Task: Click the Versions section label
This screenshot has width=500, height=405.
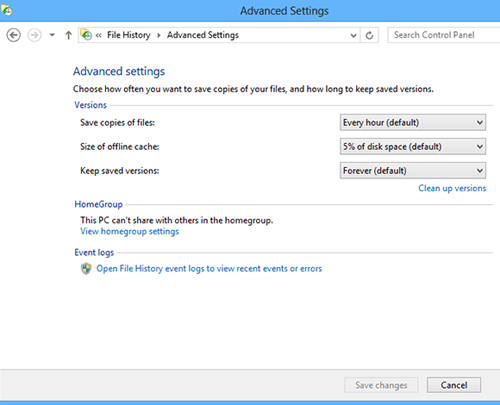Action: point(90,105)
